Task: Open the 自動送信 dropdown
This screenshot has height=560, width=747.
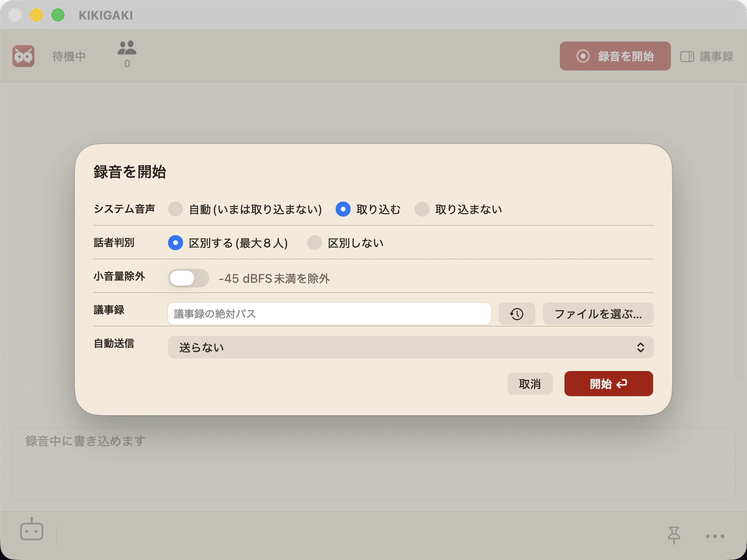Action: 411,347
